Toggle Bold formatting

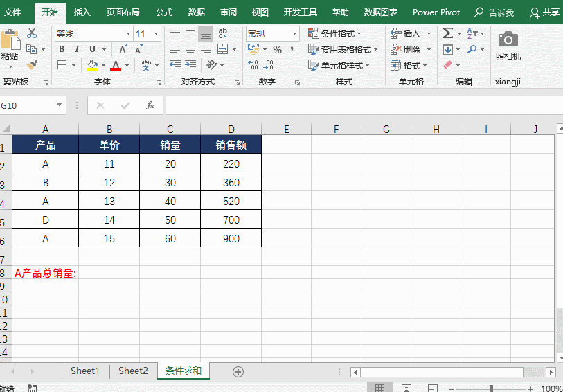(x=62, y=50)
